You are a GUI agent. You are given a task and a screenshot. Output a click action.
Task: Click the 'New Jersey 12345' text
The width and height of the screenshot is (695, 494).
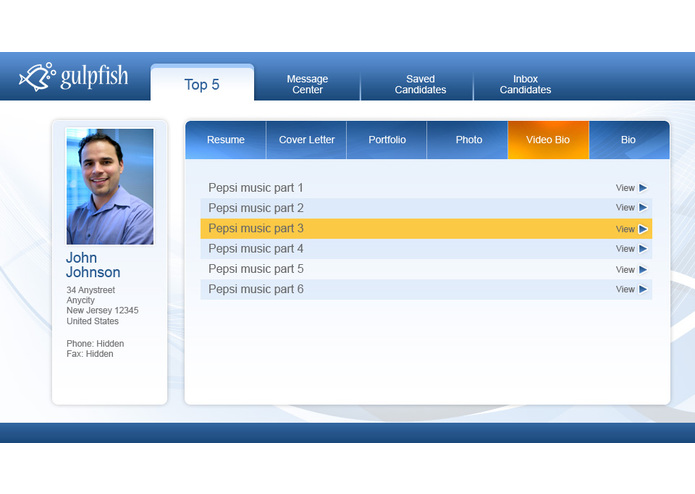click(102, 311)
